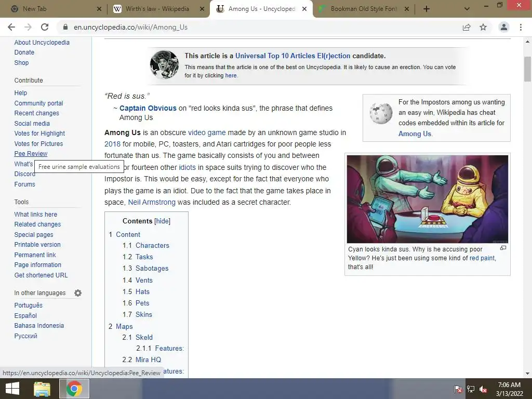Open the Neil Armstrong link
Screen dimensions: 532x399
click(x=152, y=202)
